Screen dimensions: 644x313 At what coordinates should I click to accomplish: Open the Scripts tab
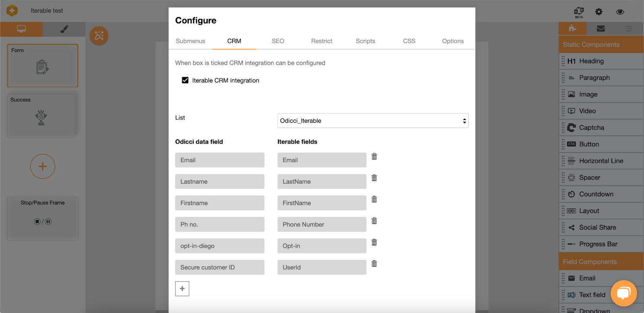365,41
